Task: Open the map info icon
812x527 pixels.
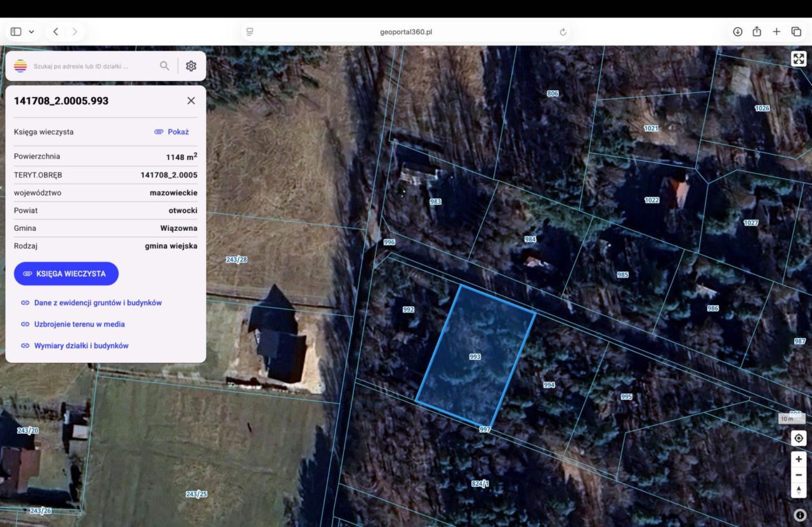Action: pos(799,516)
